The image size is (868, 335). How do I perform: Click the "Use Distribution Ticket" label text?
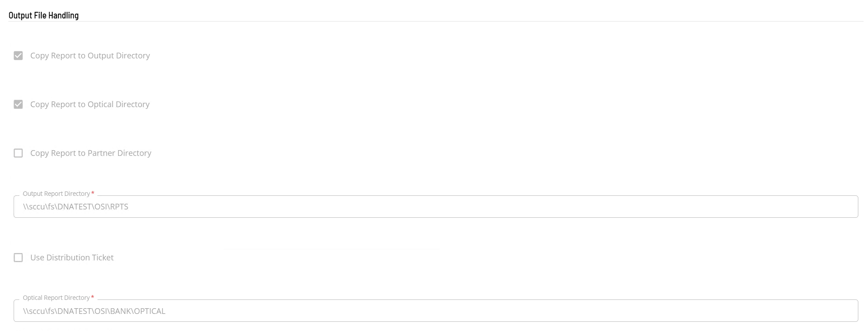72,258
